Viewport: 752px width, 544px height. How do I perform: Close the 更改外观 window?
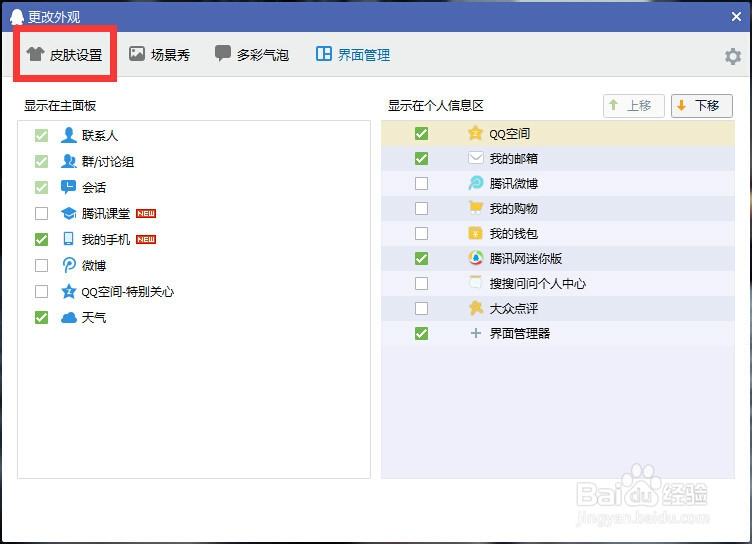click(736, 17)
